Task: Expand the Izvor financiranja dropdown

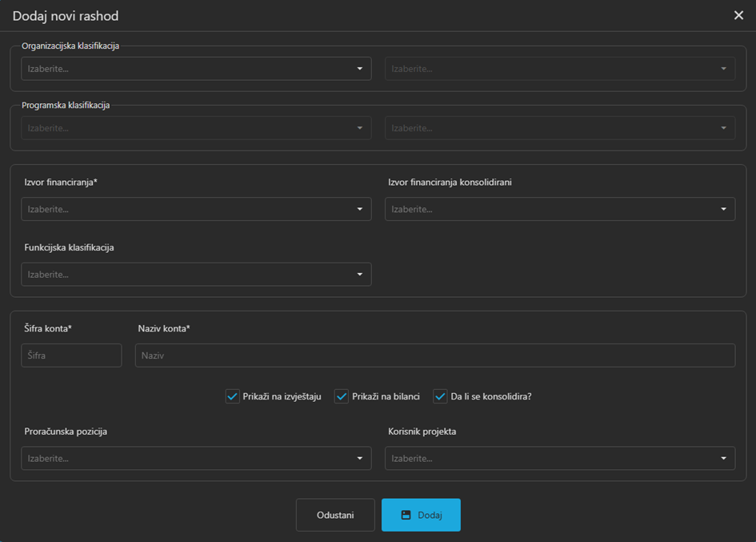Action: pos(196,209)
